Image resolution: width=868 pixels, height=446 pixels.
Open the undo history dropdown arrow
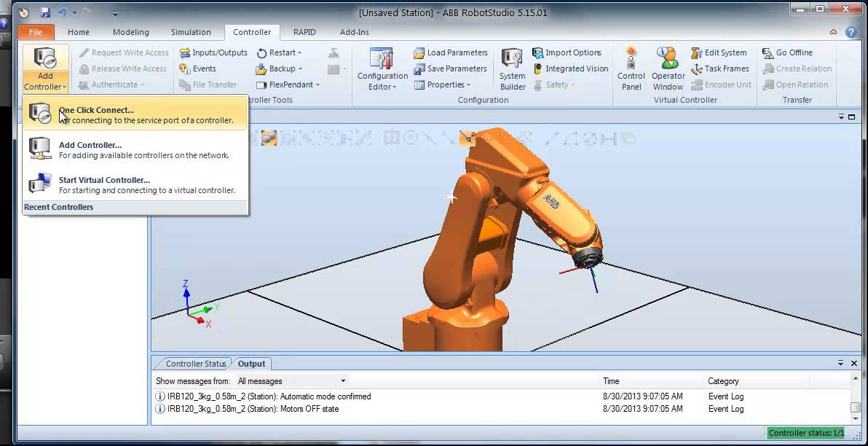(x=74, y=12)
